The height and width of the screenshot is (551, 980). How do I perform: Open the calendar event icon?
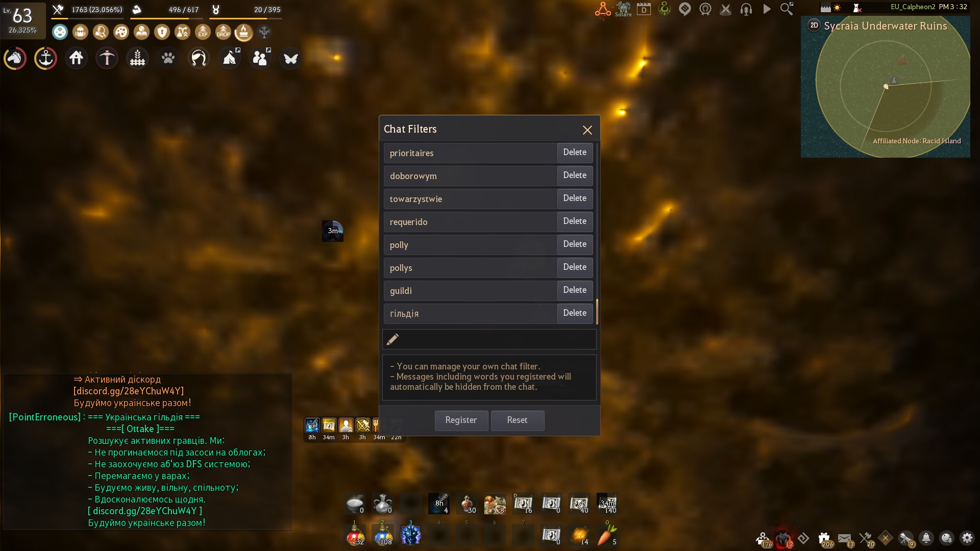644,9
